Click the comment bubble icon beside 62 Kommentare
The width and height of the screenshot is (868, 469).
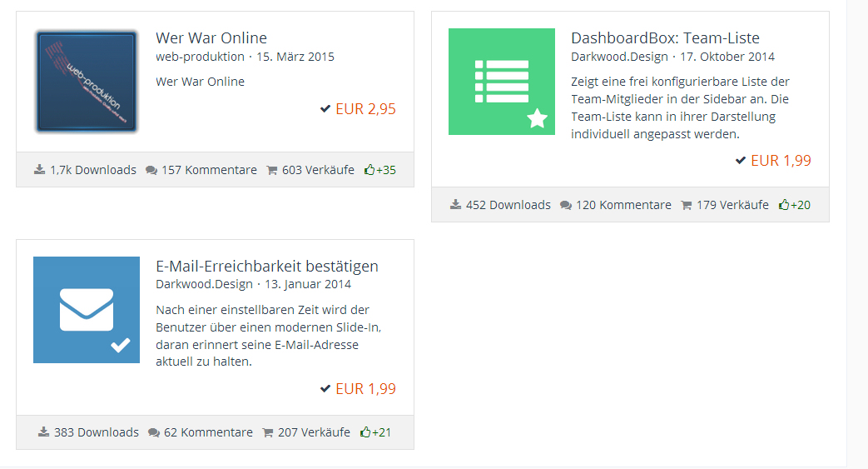pos(153,432)
